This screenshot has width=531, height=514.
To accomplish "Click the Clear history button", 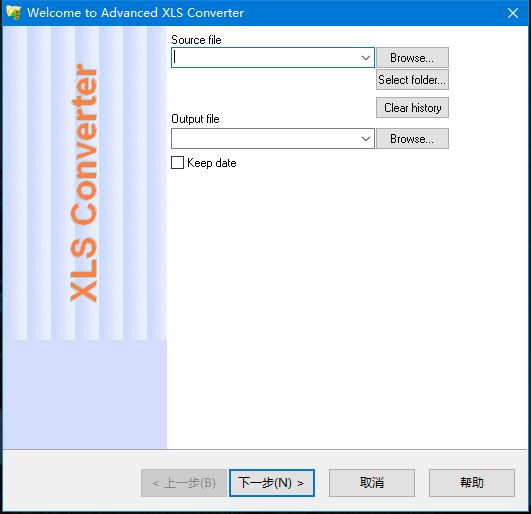I will [412, 108].
